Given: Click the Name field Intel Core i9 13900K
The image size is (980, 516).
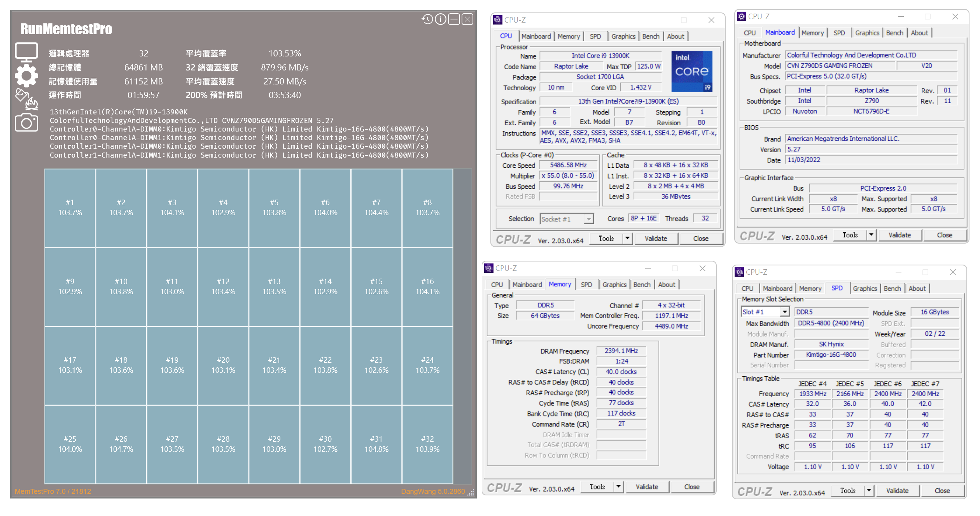Looking at the screenshot, I should [x=600, y=56].
